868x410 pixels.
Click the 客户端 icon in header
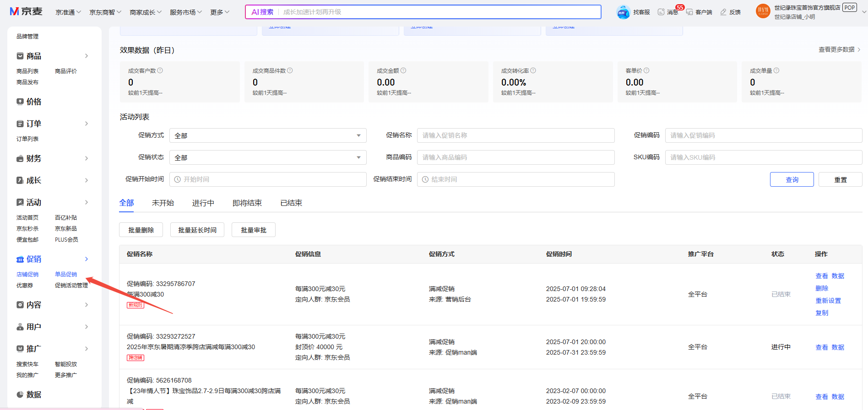[x=689, y=12]
